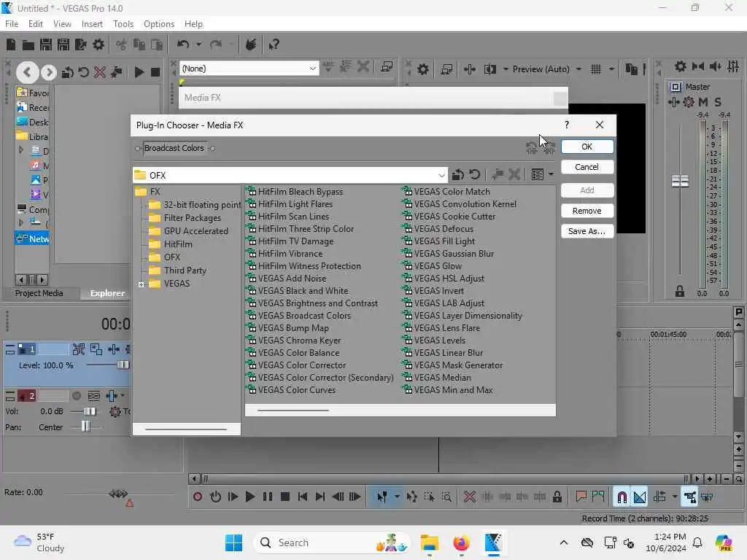Start preview playback in Explorer panel
The height and width of the screenshot is (560, 747).
pyautogui.click(x=139, y=72)
